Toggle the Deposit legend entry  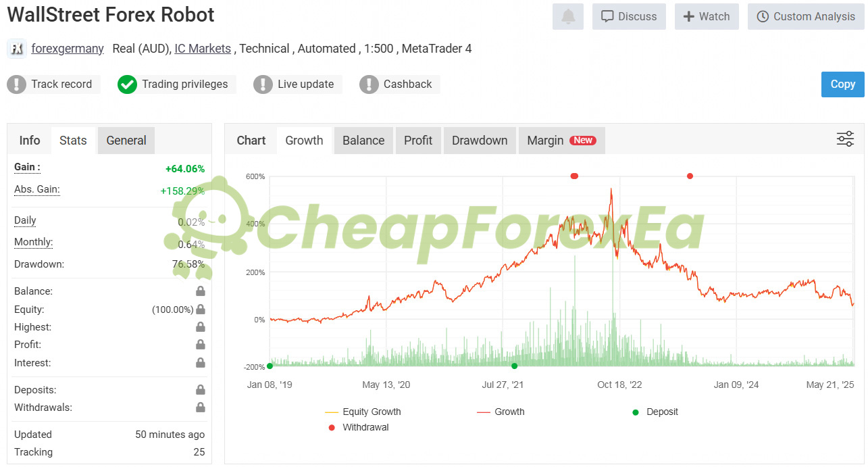pos(655,412)
